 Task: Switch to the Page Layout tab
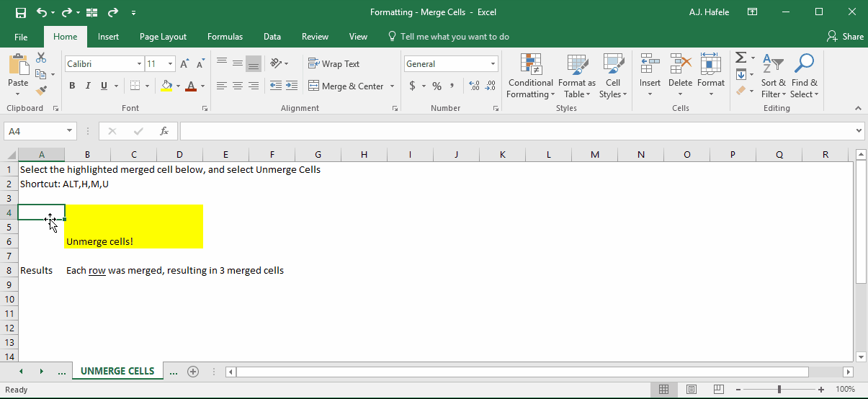(x=164, y=37)
